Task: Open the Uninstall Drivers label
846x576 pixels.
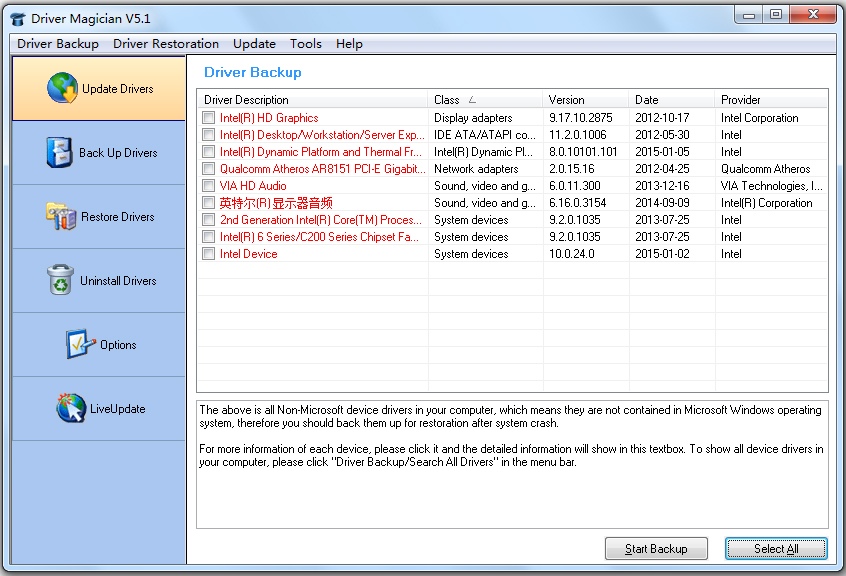Action: 118,281
